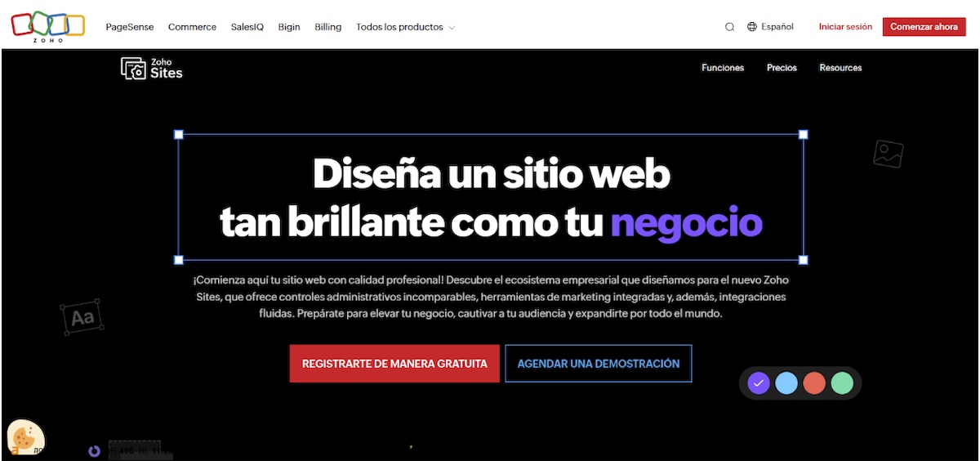Expand the Todos los productos dropdown

[x=405, y=27]
